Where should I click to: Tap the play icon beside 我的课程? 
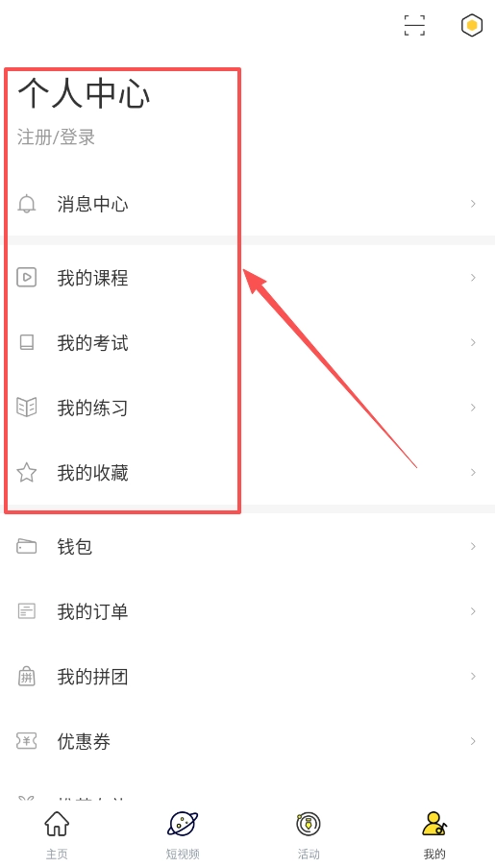pos(27,278)
